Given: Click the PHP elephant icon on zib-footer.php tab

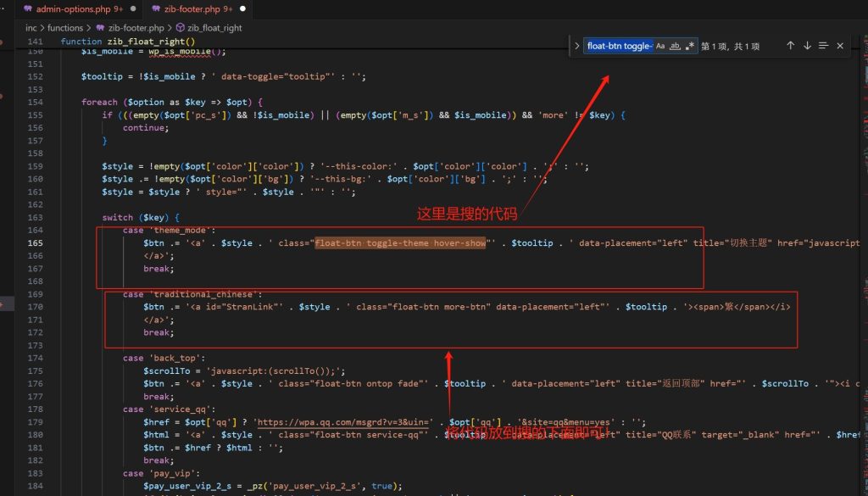Looking at the screenshot, I should coord(156,8).
